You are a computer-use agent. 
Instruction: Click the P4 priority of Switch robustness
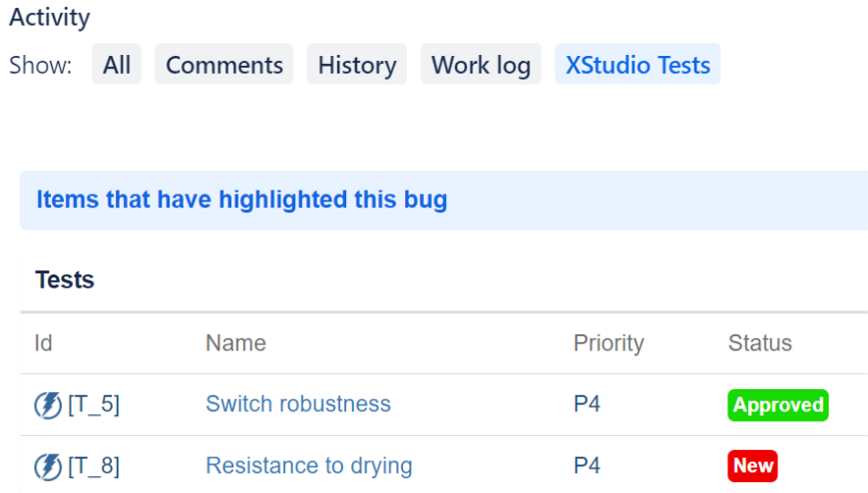tap(587, 404)
